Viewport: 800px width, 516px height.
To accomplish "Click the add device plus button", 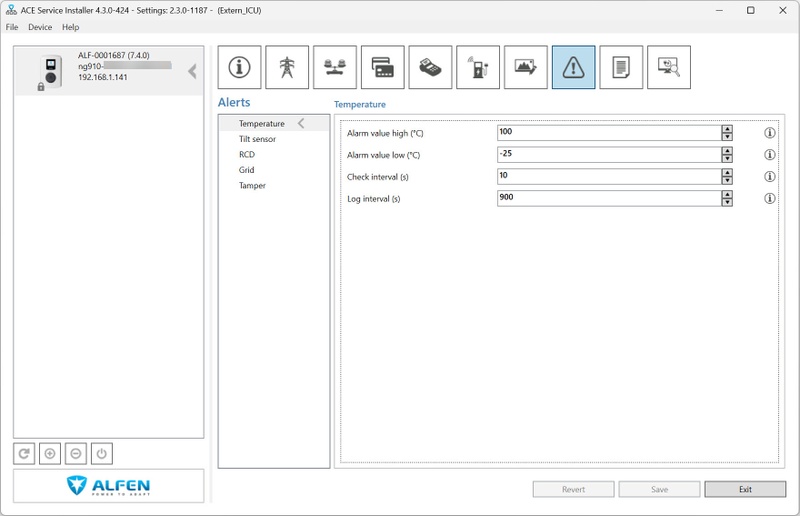I will click(x=50, y=454).
